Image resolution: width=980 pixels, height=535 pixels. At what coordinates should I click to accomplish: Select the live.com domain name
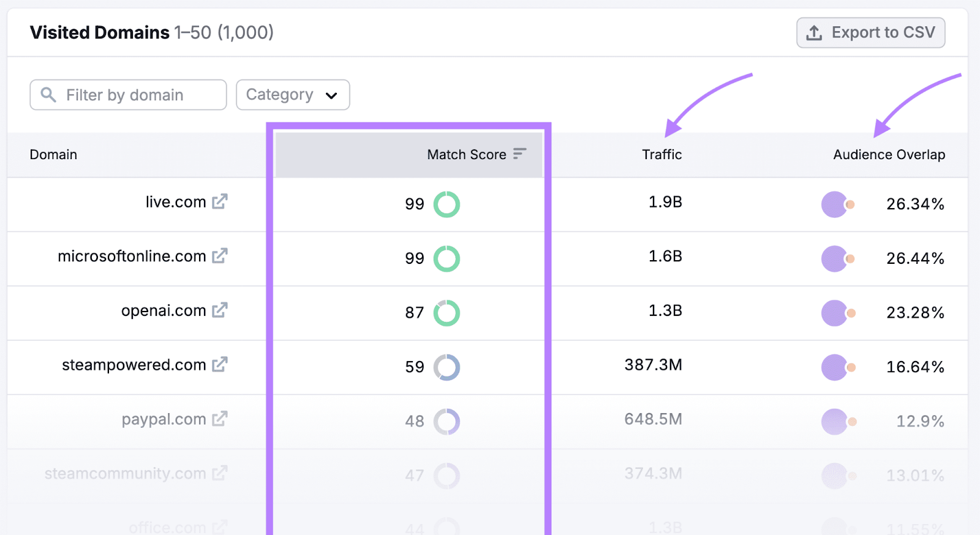(176, 202)
